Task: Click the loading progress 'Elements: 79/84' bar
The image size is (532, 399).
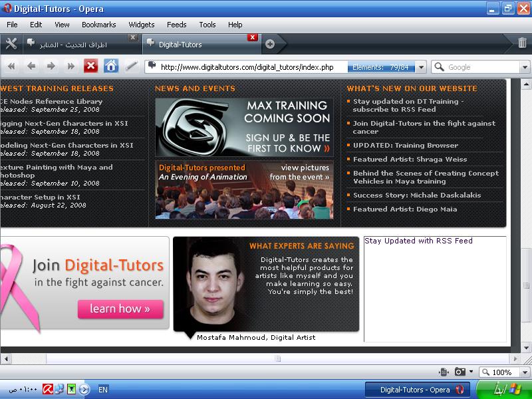Action: pos(380,67)
